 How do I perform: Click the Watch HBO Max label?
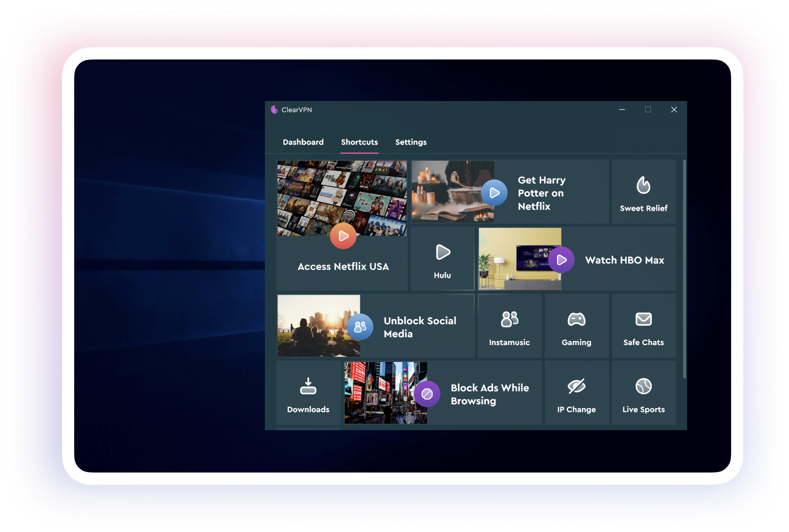tap(624, 260)
